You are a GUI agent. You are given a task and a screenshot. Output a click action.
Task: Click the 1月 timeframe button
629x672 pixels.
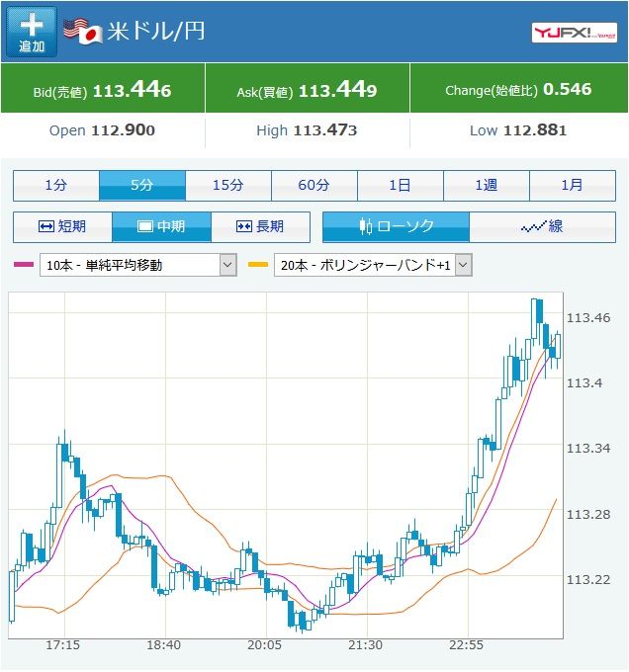tap(573, 185)
